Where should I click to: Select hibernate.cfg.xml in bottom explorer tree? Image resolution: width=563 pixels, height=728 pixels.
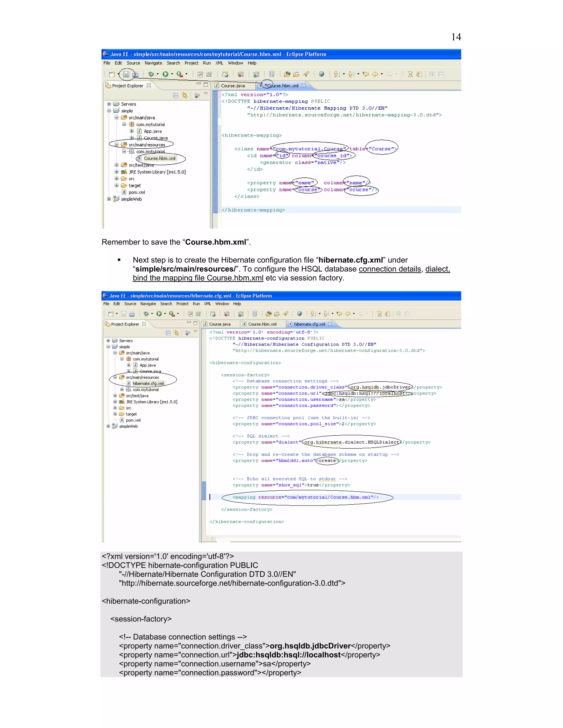[x=148, y=384]
